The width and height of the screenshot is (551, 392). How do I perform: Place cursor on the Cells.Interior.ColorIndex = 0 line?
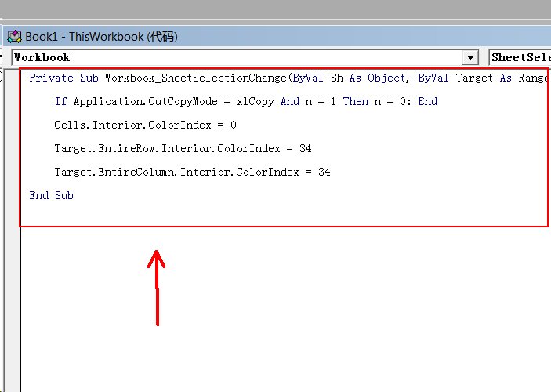click(145, 125)
